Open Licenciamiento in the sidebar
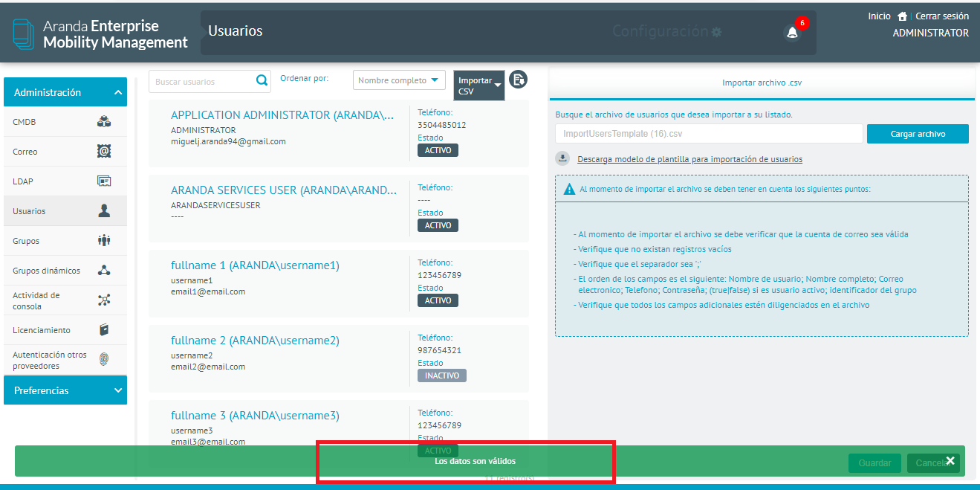 tap(65, 330)
